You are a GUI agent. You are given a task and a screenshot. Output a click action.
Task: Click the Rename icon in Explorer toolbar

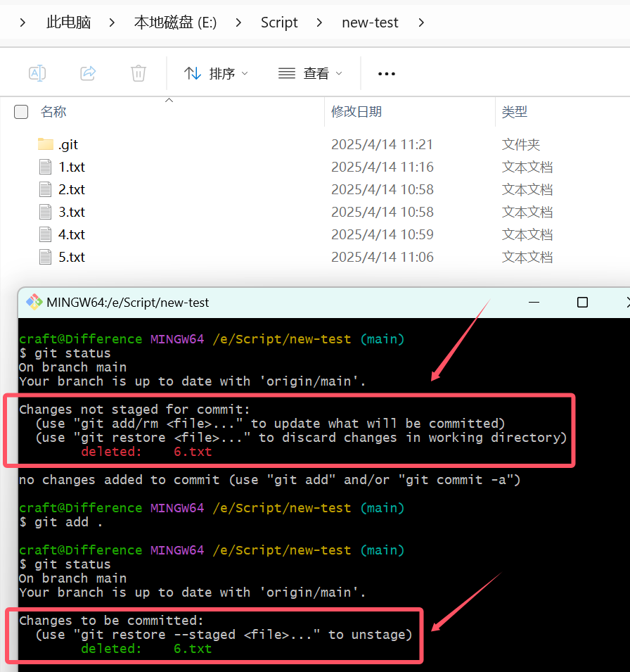click(37, 73)
